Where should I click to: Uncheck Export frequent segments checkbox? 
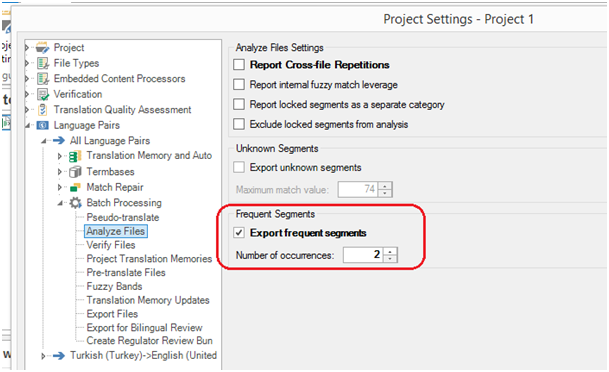tap(239, 233)
